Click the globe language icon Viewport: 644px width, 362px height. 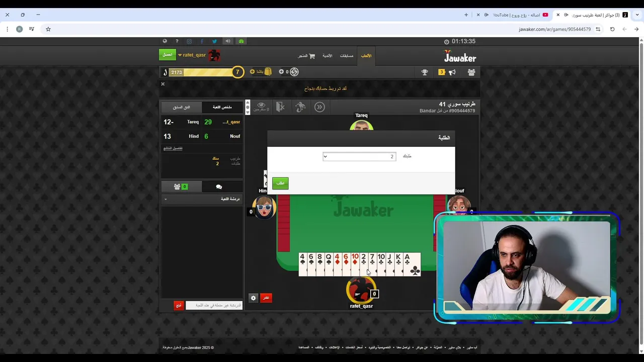tap(165, 41)
